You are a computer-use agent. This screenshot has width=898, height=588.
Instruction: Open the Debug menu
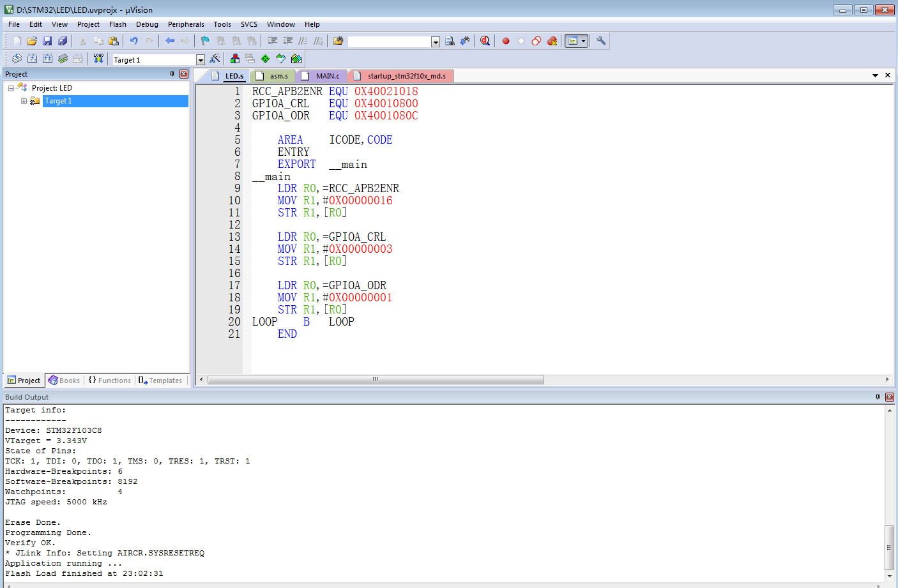(x=147, y=24)
